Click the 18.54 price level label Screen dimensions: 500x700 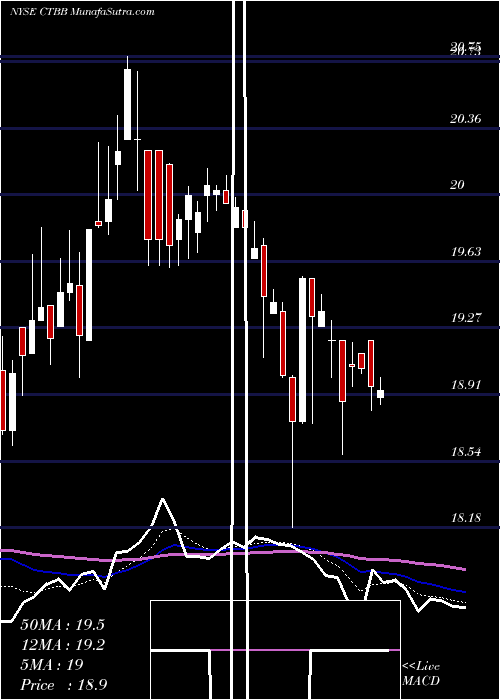pyautogui.click(x=466, y=451)
